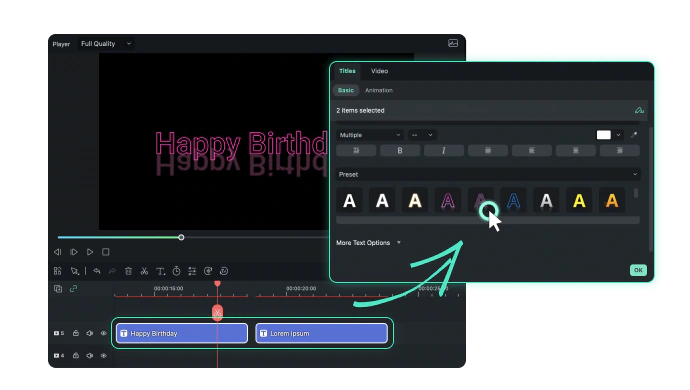Add text with the T tool
Viewport: 690px width, 390px height.
tap(160, 271)
